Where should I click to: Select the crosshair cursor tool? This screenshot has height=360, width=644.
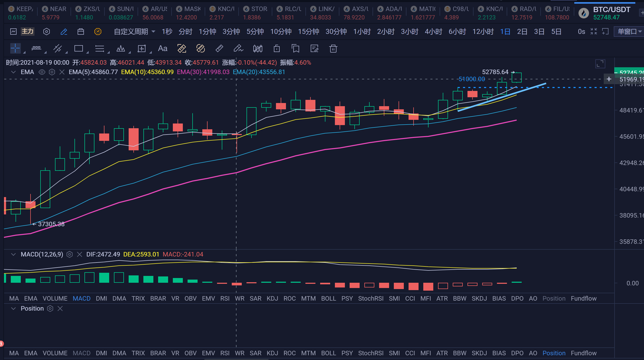(x=15, y=48)
